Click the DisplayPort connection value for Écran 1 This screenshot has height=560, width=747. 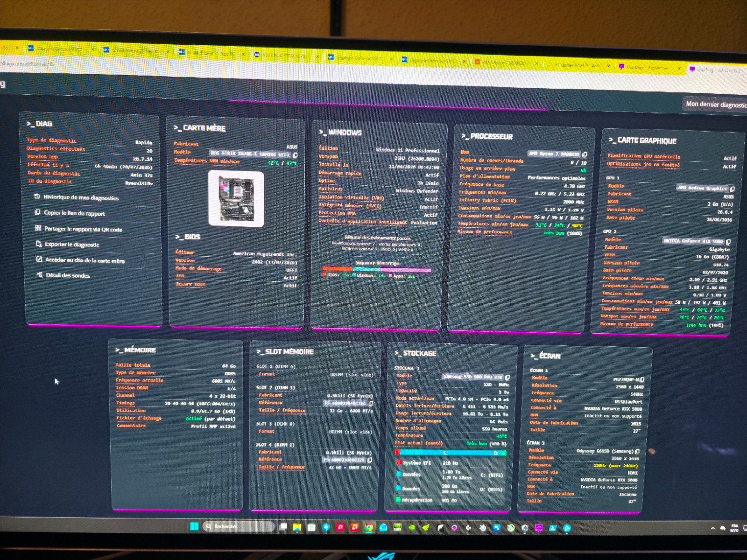pyautogui.click(x=628, y=401)
